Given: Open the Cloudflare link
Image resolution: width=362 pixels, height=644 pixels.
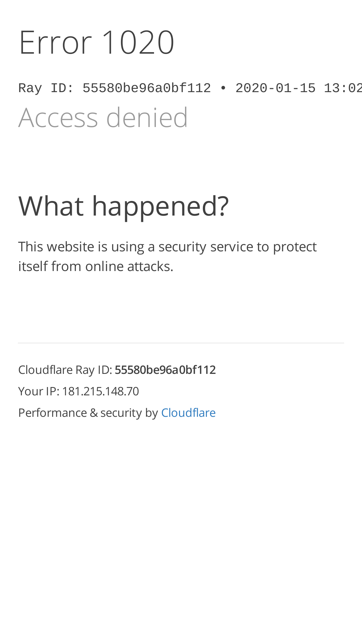Looking at the screenshot, I should point(188,413).
